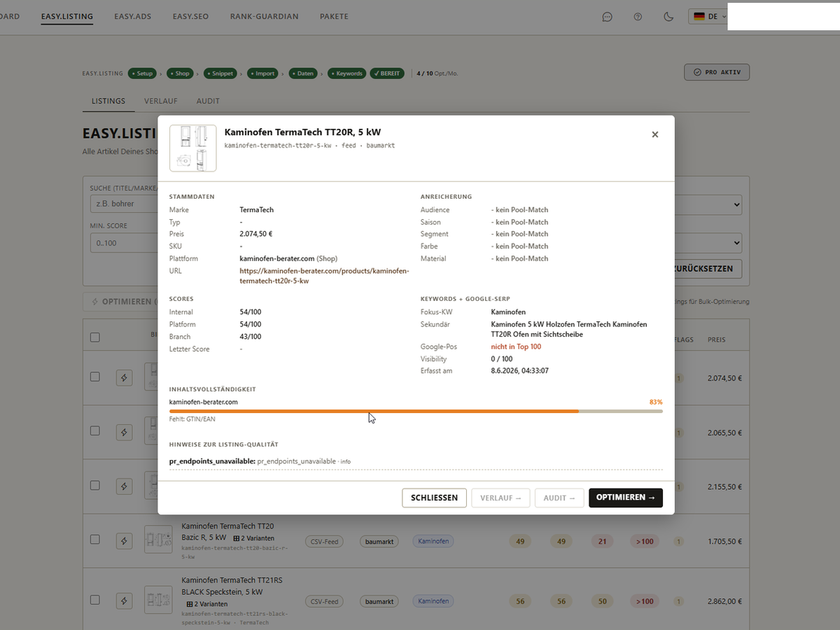The image size is (840, 630).
Task: Click the Shop step pill
Action: [x=180, y=73]
